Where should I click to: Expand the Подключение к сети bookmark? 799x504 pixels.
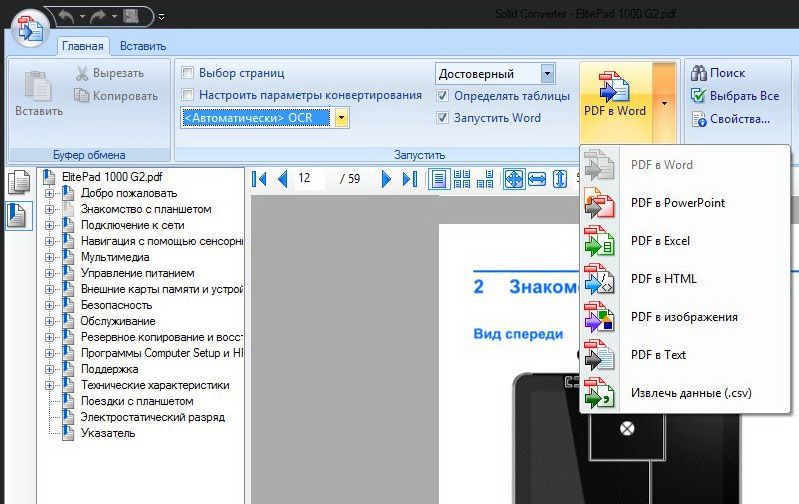coord(49,225)
